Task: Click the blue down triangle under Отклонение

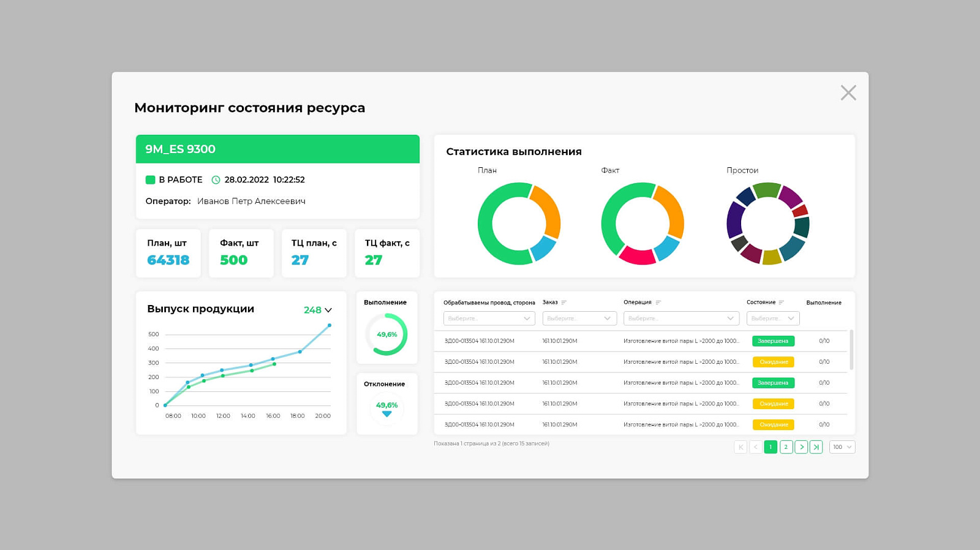Action: point(386,414)
